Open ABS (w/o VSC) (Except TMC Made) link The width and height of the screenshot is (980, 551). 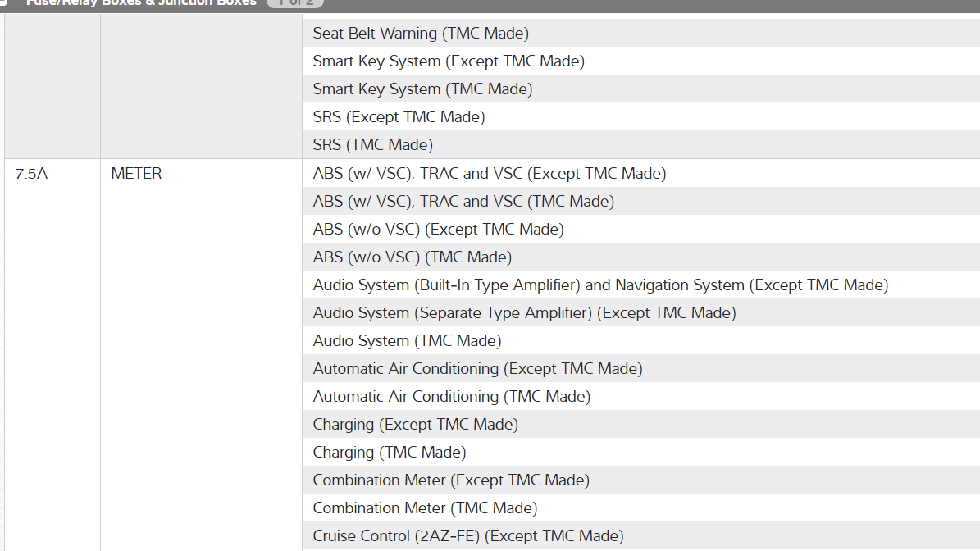438,230
